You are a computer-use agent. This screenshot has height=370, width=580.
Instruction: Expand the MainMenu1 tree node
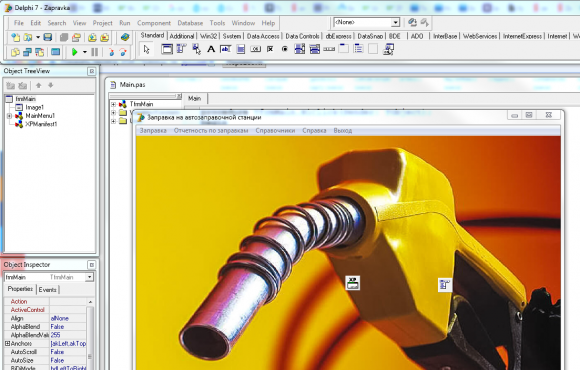[9, 116]
